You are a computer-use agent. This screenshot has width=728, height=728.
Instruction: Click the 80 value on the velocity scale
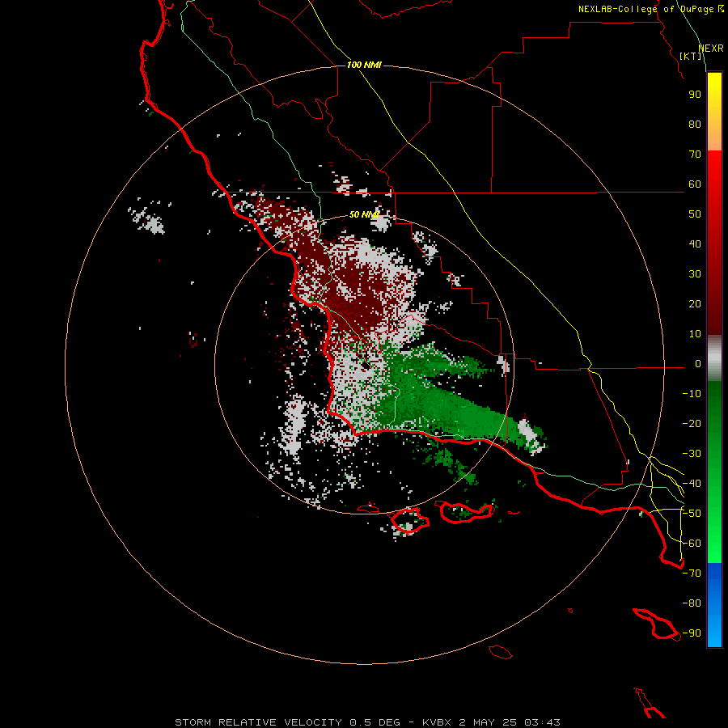695,125
